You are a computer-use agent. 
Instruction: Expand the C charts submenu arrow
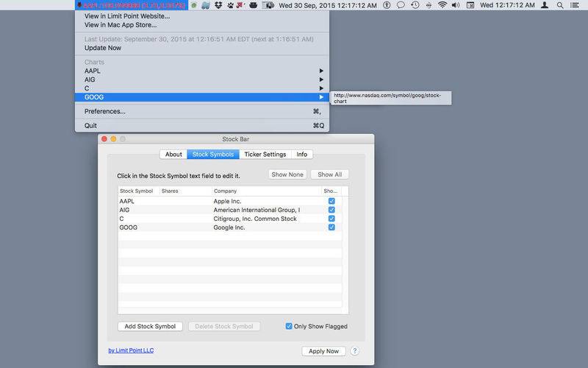pyautogui.click(x=321, y=88)
